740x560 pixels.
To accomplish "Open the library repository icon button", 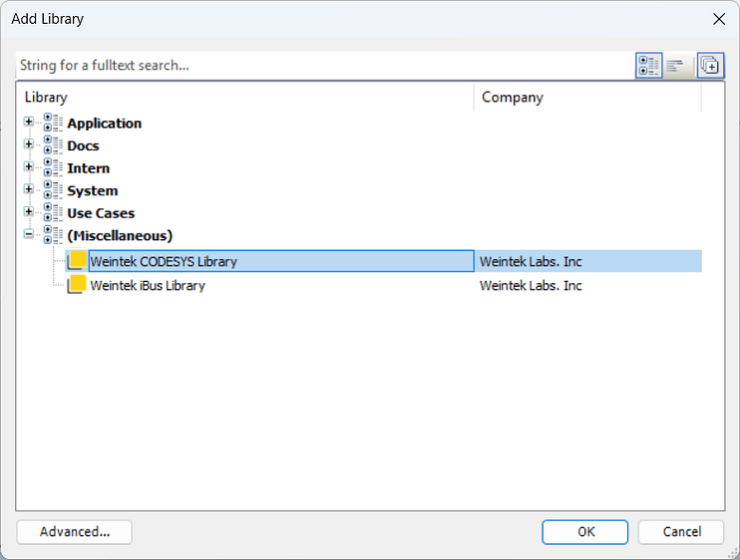I will (710, 65).
